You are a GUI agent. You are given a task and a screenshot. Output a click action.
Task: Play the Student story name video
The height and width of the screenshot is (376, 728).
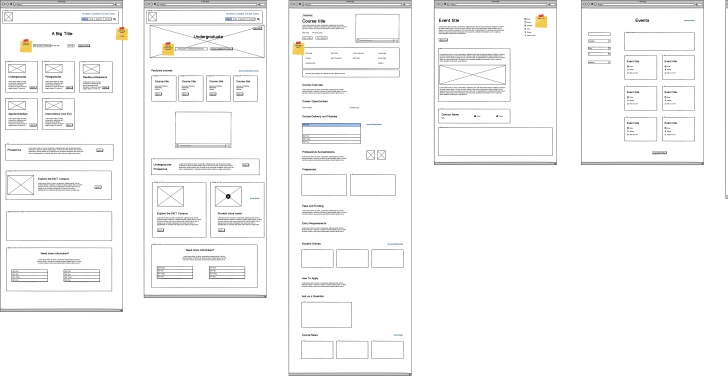[228, 196]
